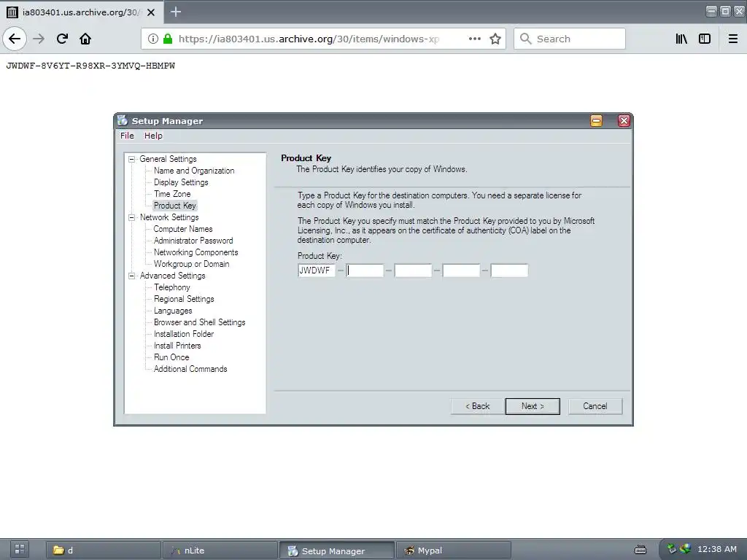Click the safely-remove hardware tray icon

[672, 549]
